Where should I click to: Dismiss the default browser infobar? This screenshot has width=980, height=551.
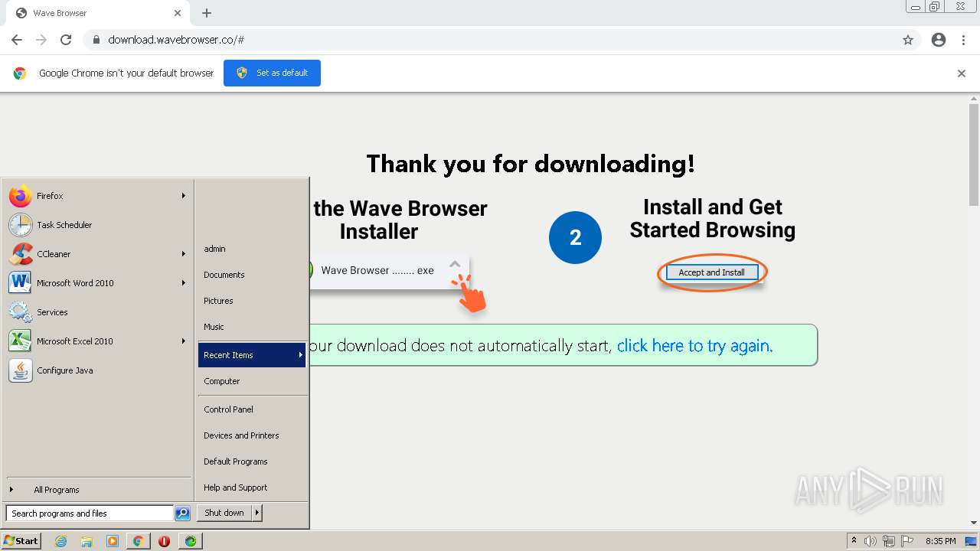(x=962, y=73)
